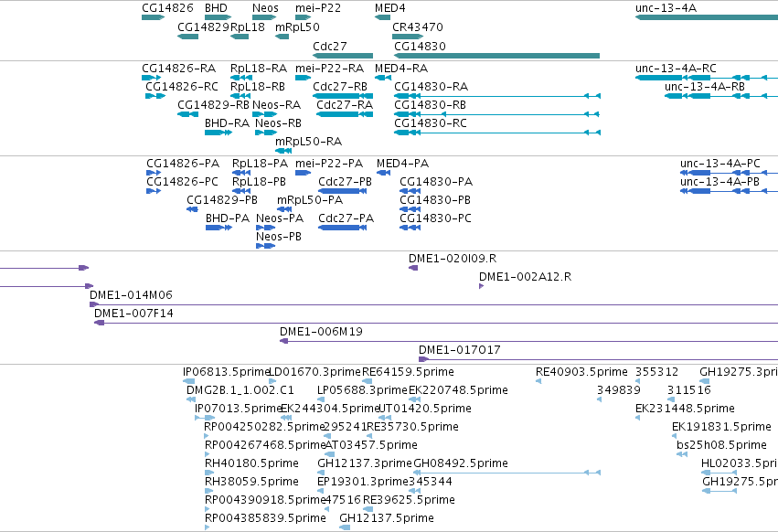Select the CG14829 gene

188,37
